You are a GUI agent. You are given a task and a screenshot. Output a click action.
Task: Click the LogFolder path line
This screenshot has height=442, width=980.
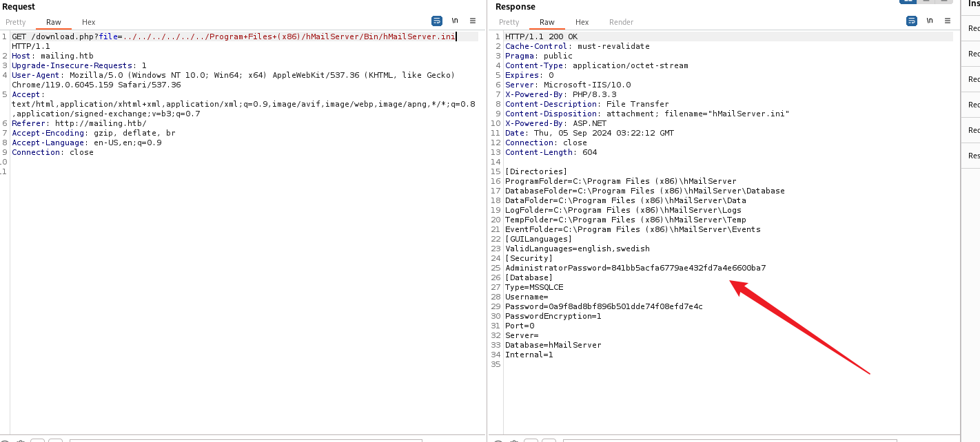coord(623,210)
